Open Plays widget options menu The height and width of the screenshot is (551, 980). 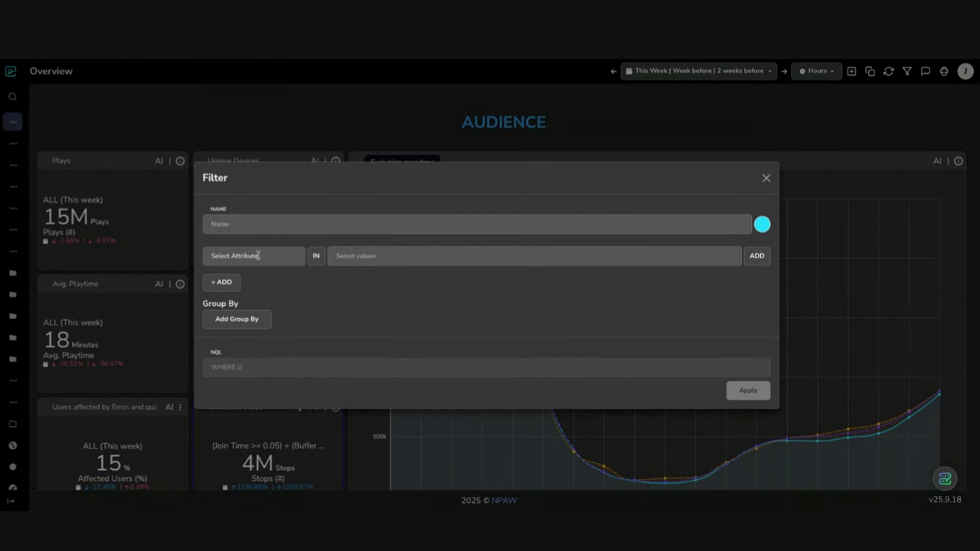coord(170,161)
